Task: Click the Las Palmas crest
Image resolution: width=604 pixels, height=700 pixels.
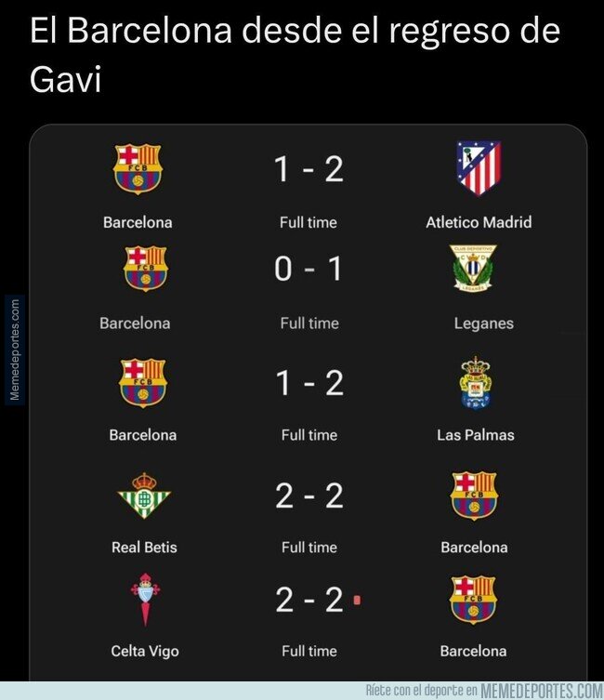Action: coord(476,383)
